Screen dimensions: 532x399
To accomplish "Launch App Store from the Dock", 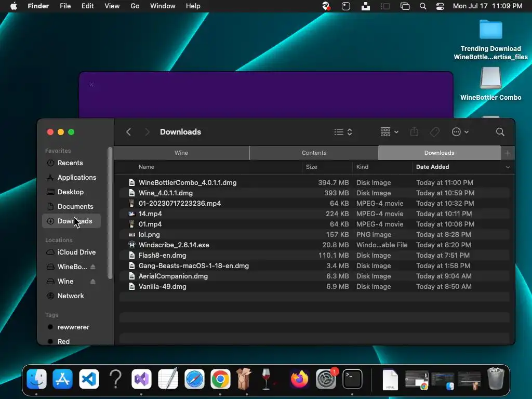I will pyautogui.click(x=62, y=379).
